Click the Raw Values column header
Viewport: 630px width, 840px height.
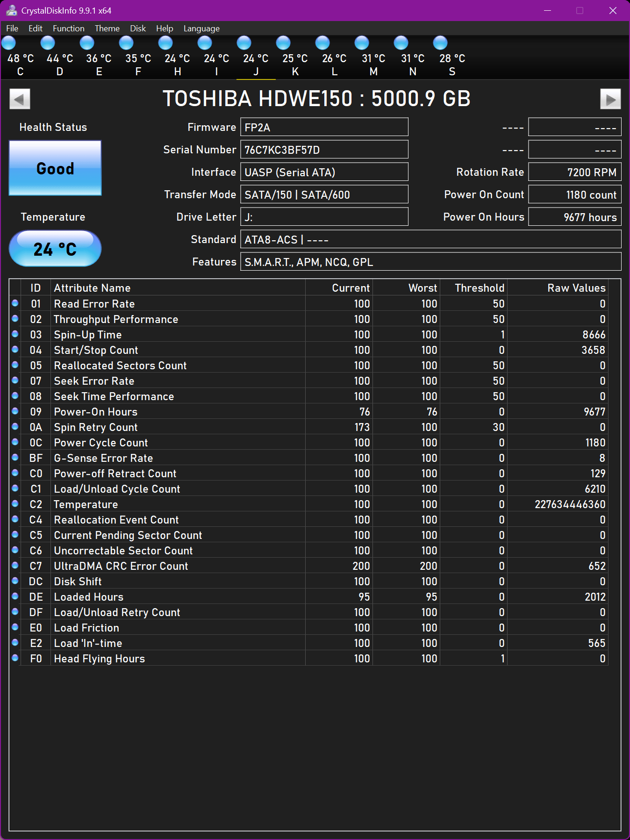(558, 287)
